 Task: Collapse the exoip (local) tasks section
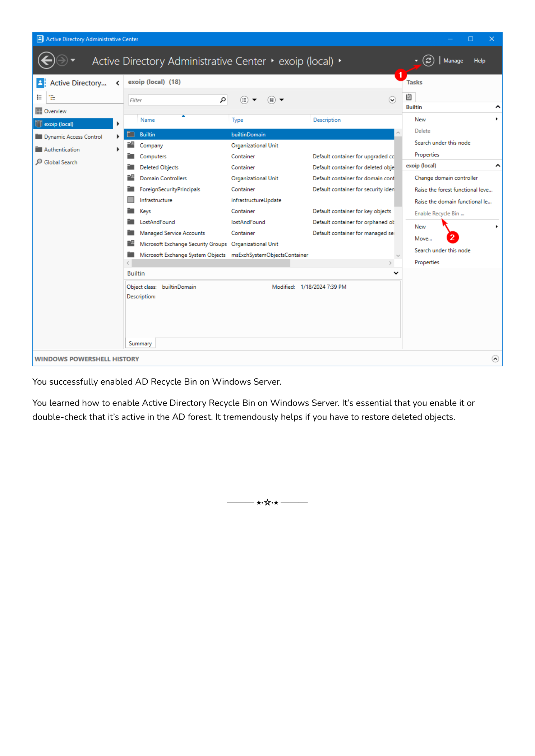tap(498, 166)
